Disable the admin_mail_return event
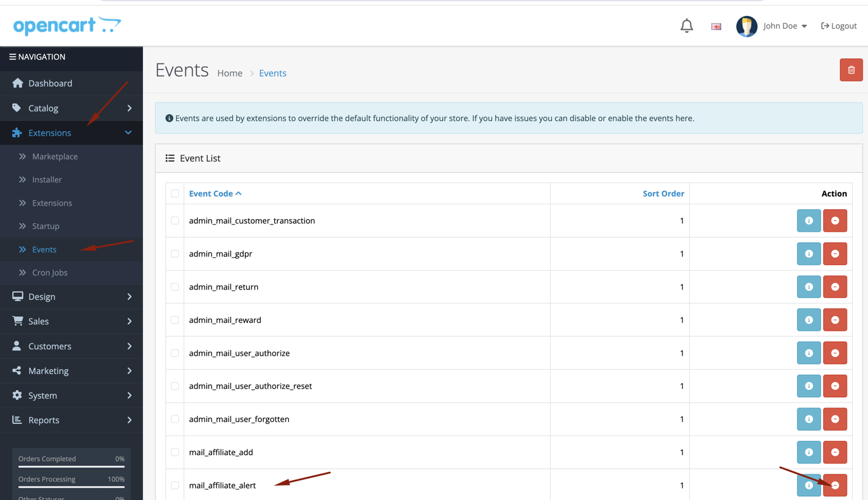The image size is (868, 500). coord(835,286)
